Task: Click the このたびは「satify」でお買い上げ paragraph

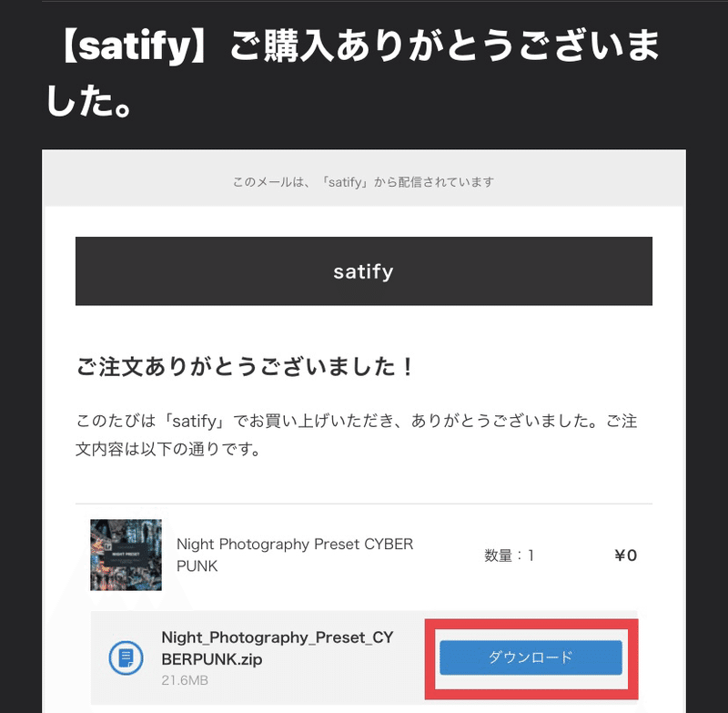Action: click(356, 434)
